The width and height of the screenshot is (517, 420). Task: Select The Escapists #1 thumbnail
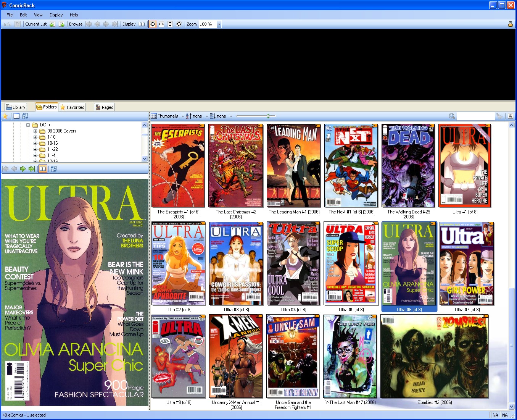click(178, 166)
